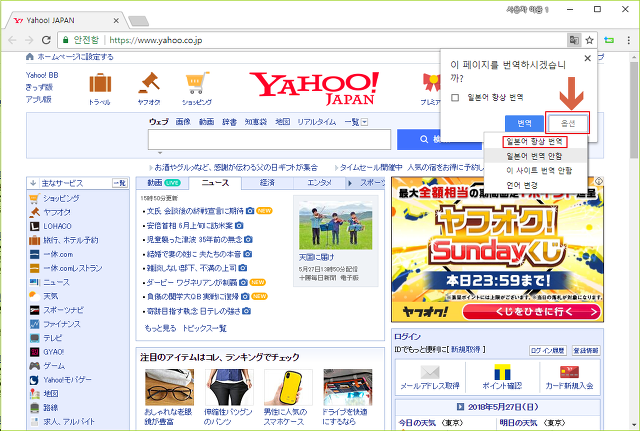Reload the Yahoo Japan page

click(46, 40)
